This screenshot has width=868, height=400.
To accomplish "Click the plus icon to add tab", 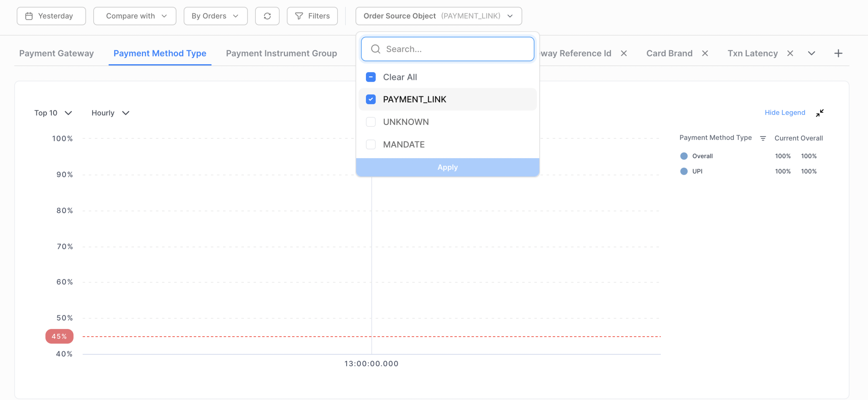I will click(x=838, y=53).
